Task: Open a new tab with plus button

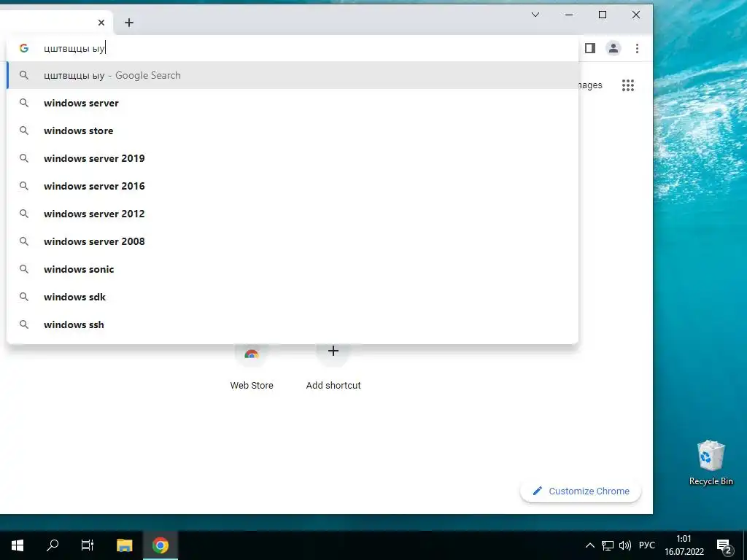Action: point(128,23)
